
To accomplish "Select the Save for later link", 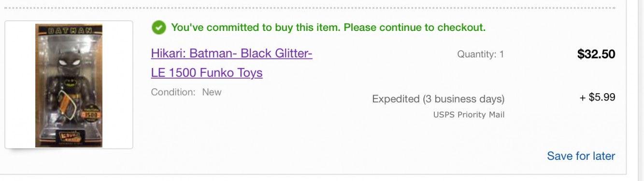I will [581, 156].
